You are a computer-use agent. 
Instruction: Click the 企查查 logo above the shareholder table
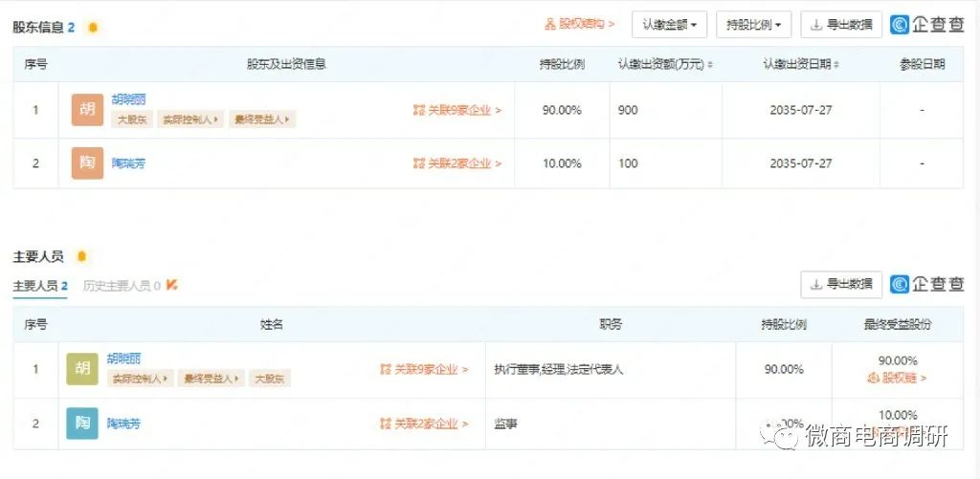click(x=926, y=24)
